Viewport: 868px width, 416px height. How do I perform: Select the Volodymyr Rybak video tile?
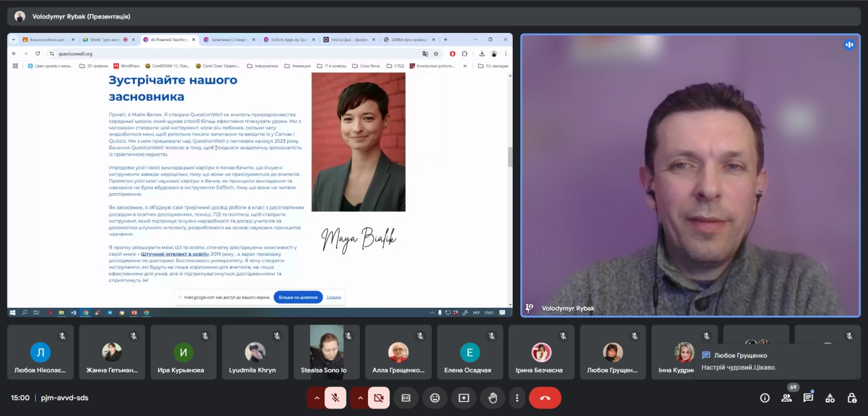coord(690,175)
